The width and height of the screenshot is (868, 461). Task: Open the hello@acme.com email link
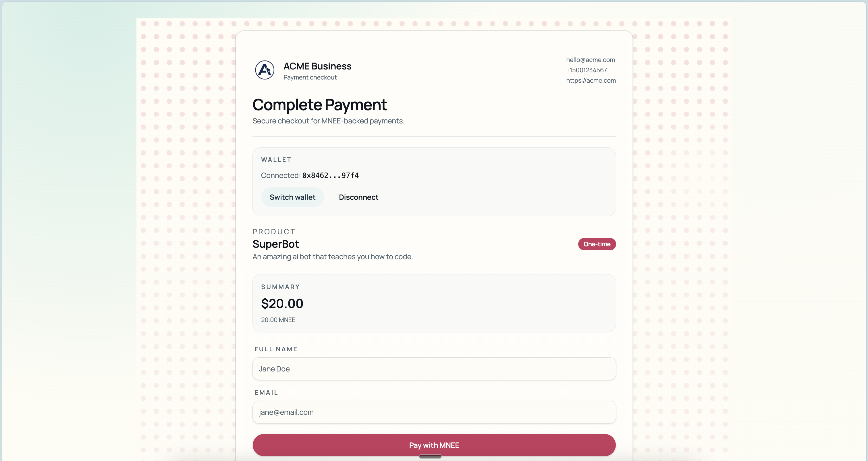click(x=590, y=60)
